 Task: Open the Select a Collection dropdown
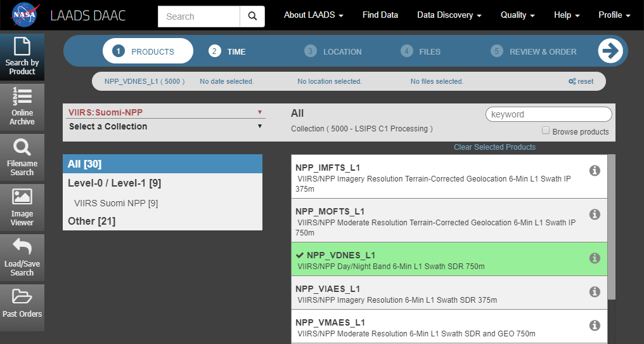point(165,126)
